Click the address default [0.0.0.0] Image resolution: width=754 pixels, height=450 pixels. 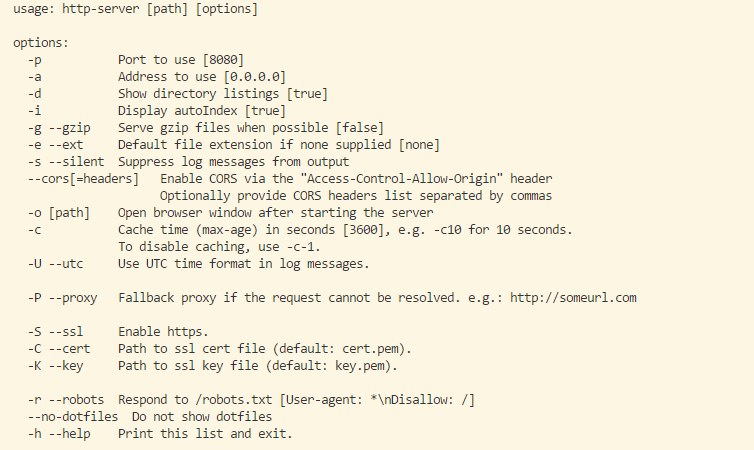(x=255, y=77)
